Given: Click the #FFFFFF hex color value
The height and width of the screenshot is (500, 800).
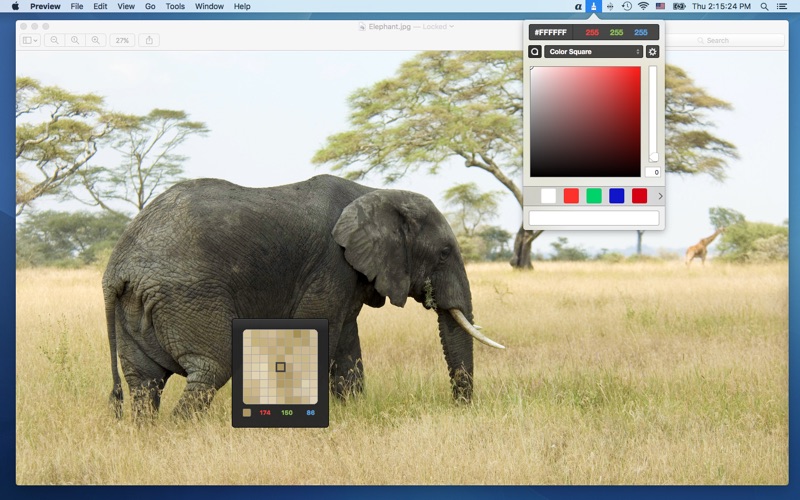Looking at the screenshot, I should (x=551, y=32).
